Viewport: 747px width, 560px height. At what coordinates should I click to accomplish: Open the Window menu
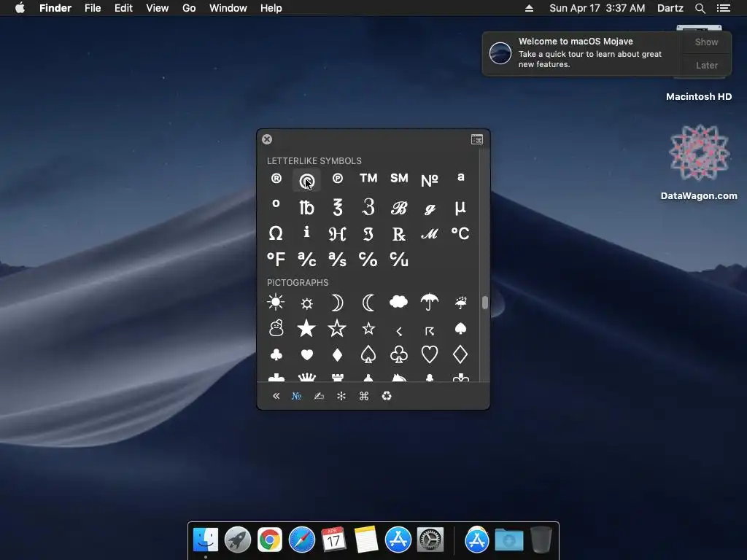228,8
